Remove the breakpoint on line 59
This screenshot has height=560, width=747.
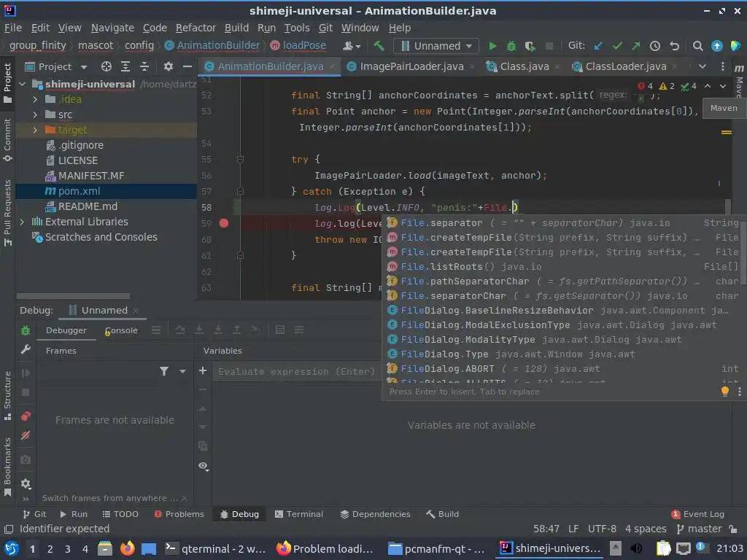click(x=224, y=223)
